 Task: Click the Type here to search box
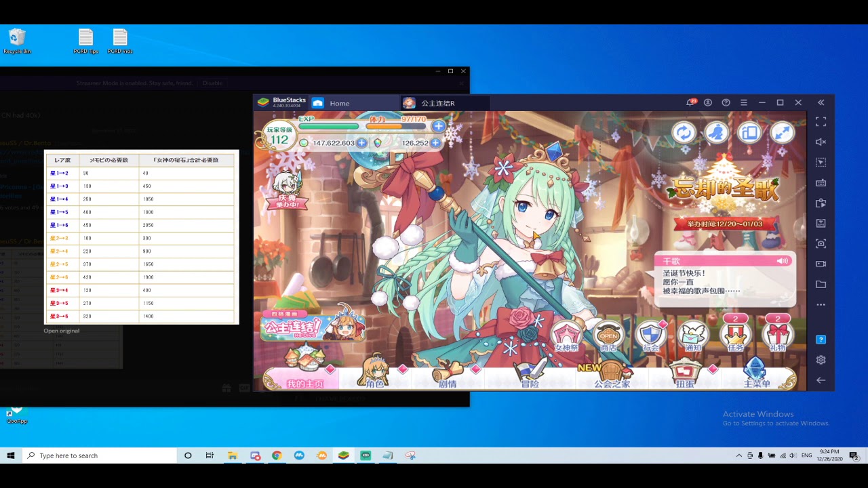click(99, 455)
